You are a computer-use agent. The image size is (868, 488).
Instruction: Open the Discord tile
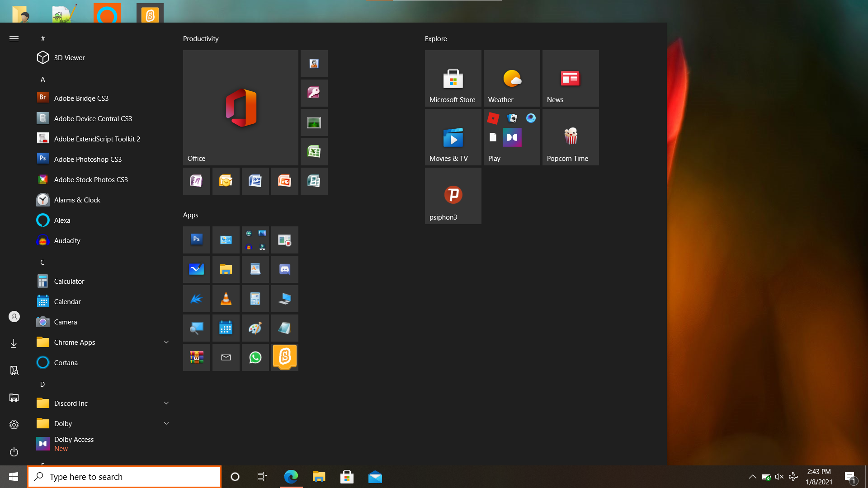pos(285,269)
